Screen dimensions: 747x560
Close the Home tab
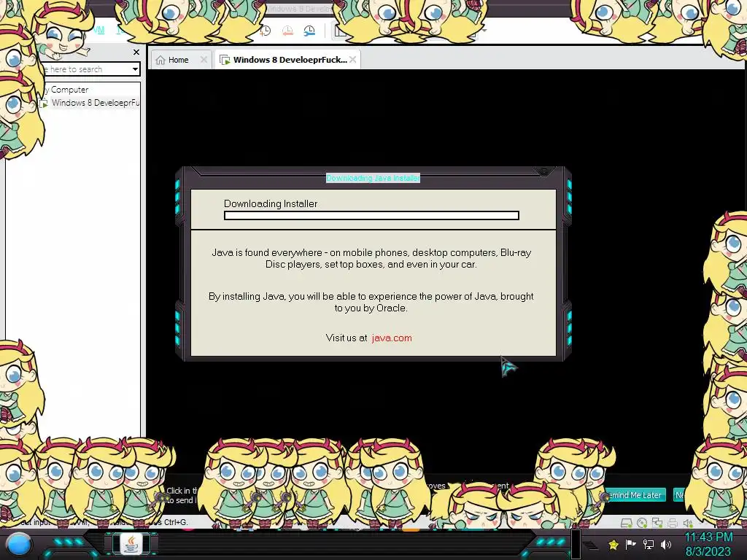(204, 60)
